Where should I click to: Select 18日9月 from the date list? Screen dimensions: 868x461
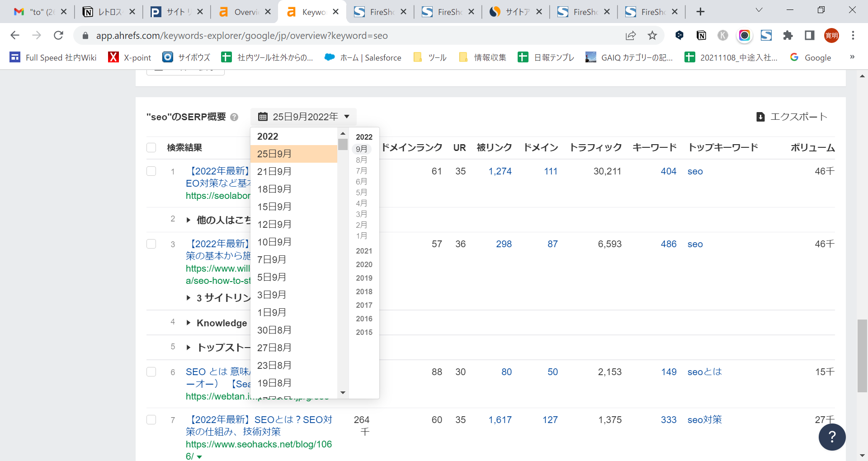coord(274,189)
